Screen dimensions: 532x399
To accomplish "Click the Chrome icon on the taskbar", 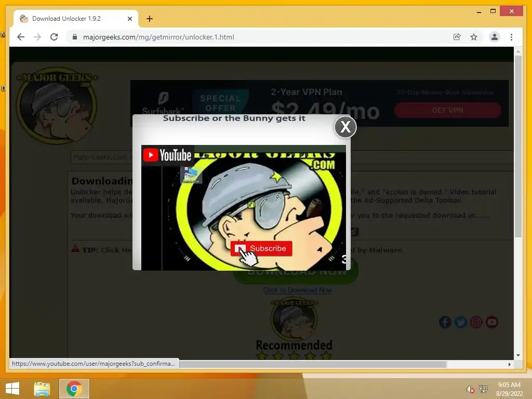I will click(x=74, y=389).
